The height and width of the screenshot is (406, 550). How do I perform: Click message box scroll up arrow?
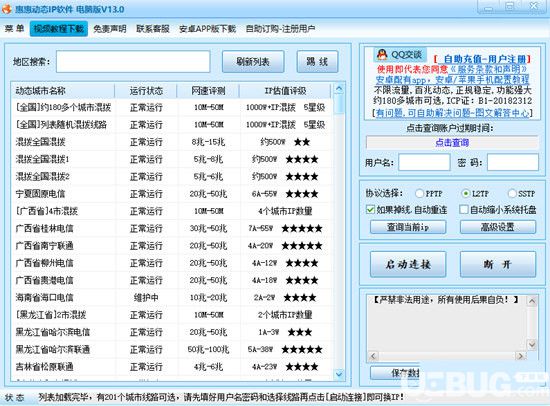[x=532, y=301]
